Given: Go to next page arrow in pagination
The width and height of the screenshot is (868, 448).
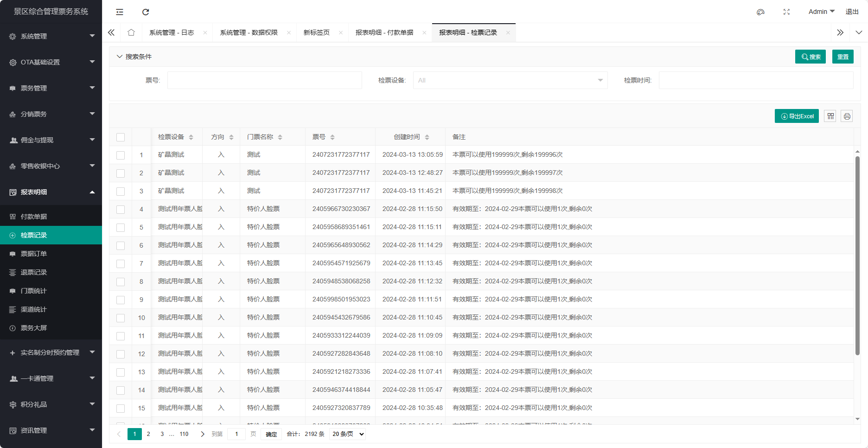Looking at the screenshot, I should click(x=202, y=434).
